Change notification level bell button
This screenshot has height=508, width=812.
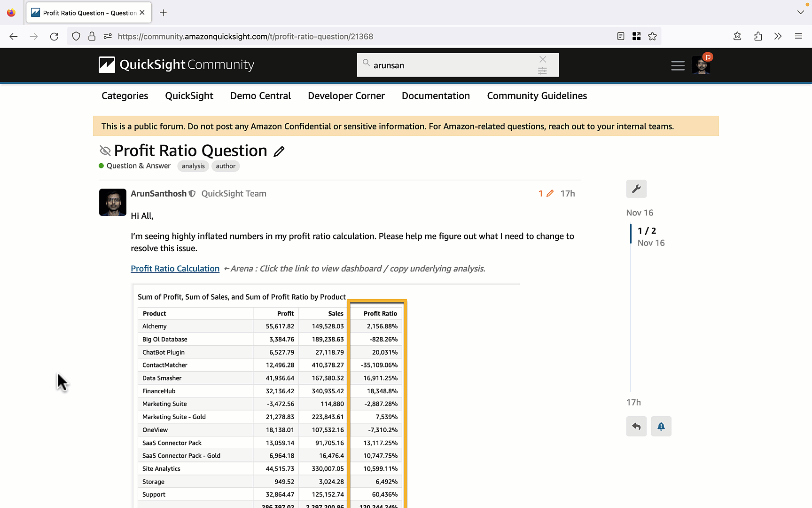pos(661,426)
